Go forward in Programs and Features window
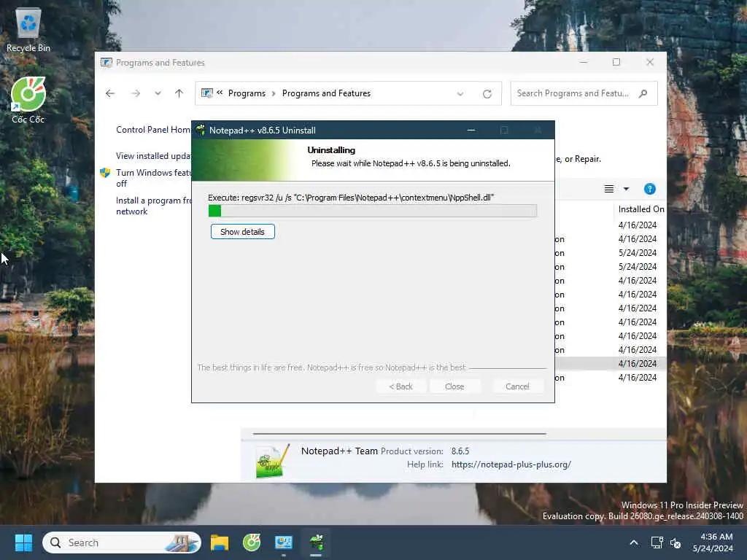 [136, 93]
